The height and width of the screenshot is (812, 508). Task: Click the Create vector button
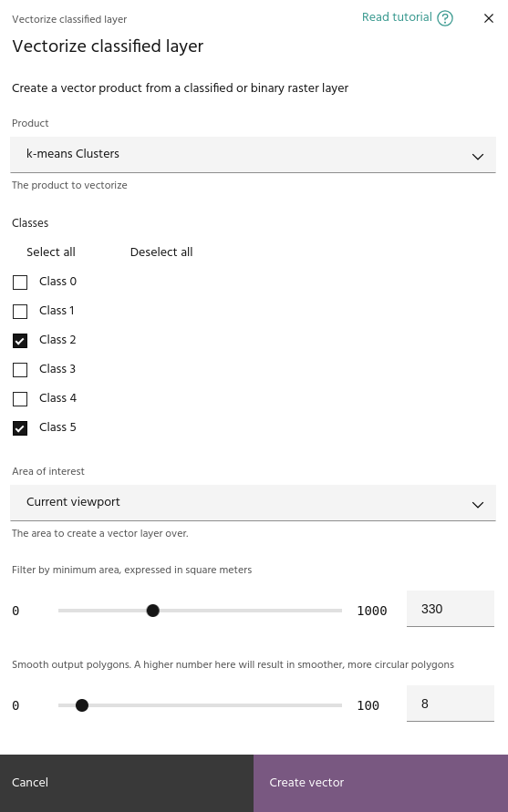(x=380, y=783)
